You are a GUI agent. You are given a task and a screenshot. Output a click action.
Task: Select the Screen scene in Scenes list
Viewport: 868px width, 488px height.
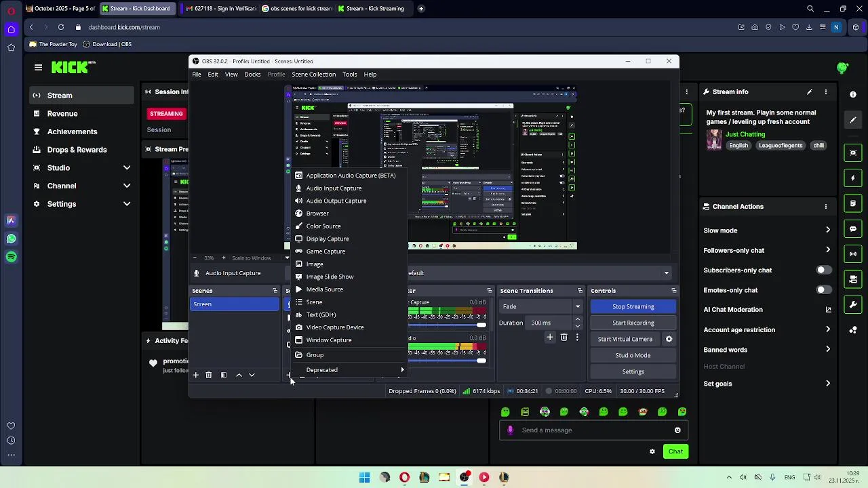pos(235,304)
